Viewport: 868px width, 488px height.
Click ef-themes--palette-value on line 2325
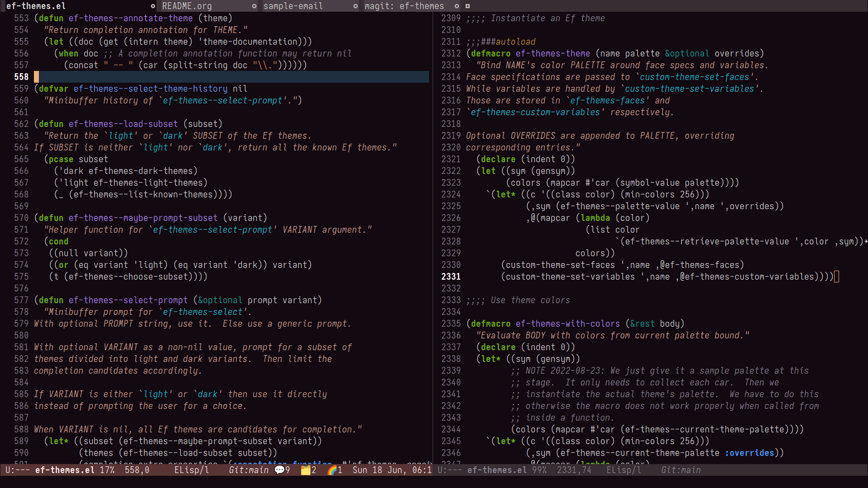620,206
